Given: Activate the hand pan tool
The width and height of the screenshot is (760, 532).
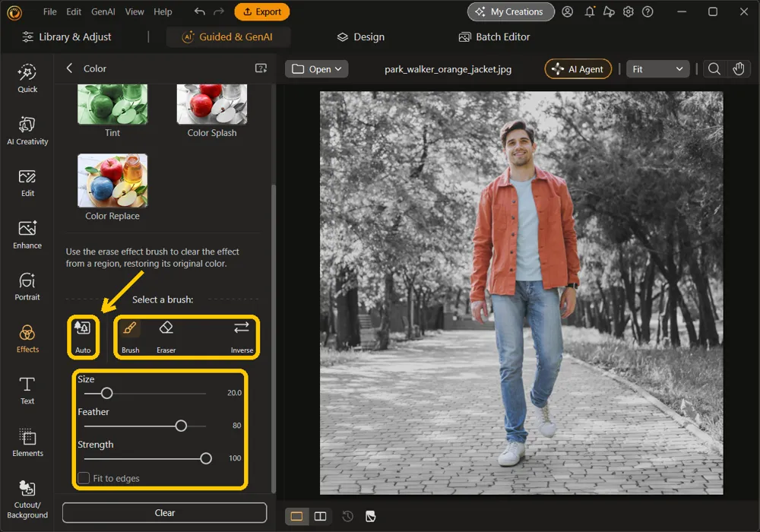Looking at the screenshot, I should 738,69.
